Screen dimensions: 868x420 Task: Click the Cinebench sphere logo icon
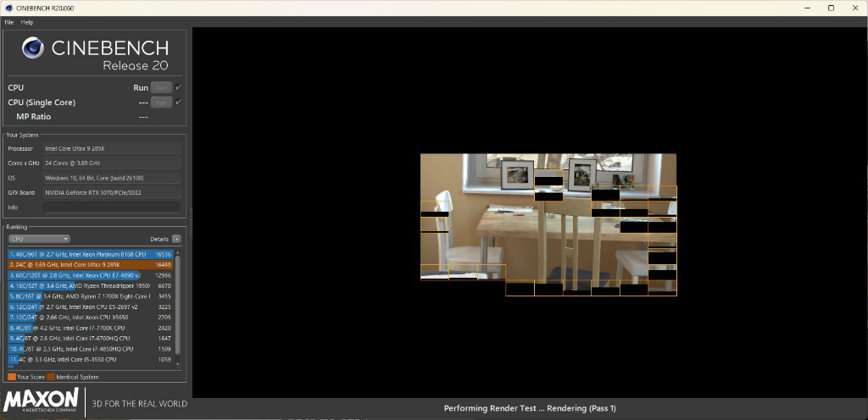(x=33, y=48)
